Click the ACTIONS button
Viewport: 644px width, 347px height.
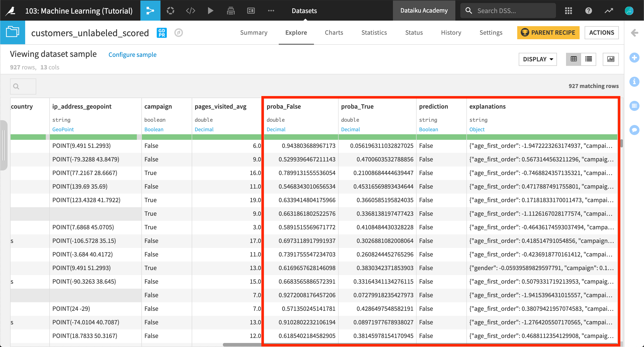[x=601, y=32]
